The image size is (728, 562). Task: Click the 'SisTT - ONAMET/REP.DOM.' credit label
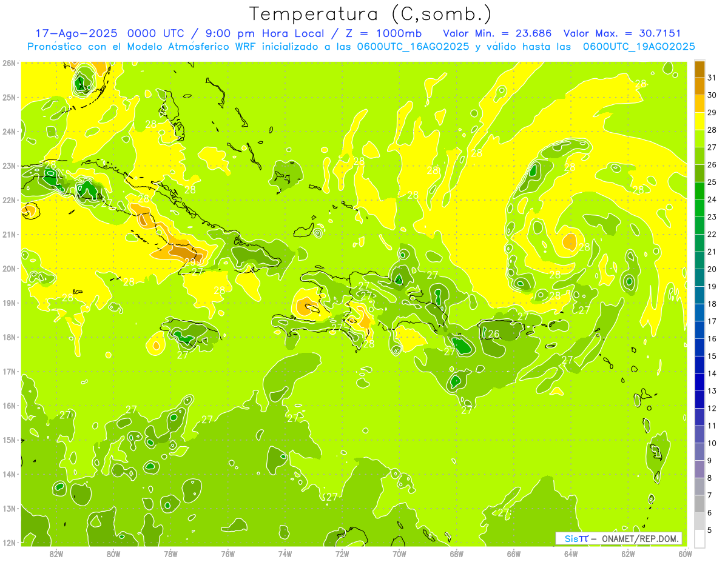[x=619, y=538]
